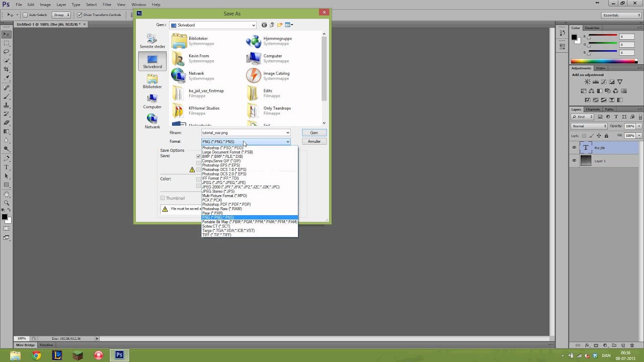This screenshot has width=644, height=362.
Task: Open the Filnavn dropdown arrow
Action: pyautogui.click(x=288, y=133)
